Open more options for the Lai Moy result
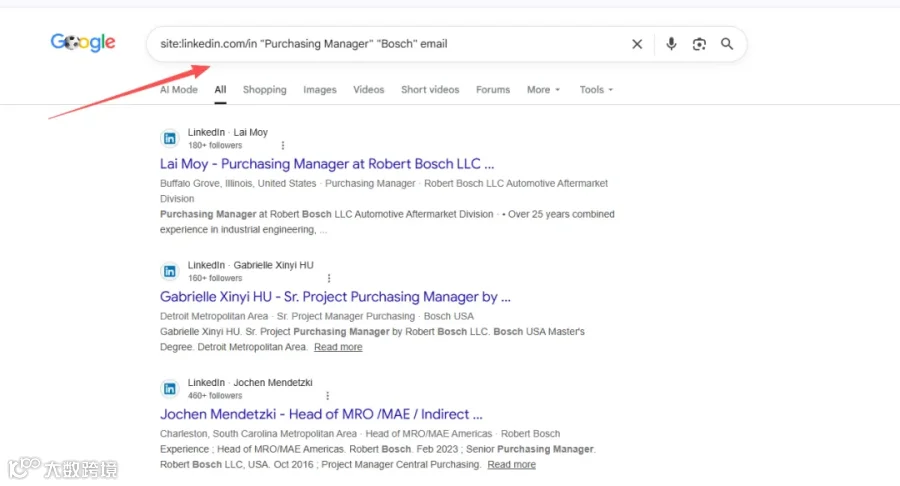The width and height of the screenshot is (900, 486). pos(282,146)
